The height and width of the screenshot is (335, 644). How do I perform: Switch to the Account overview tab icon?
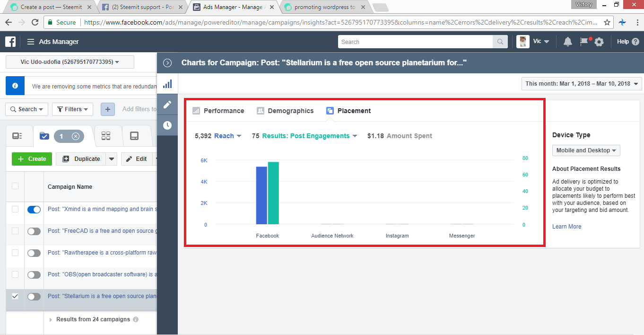17,136
